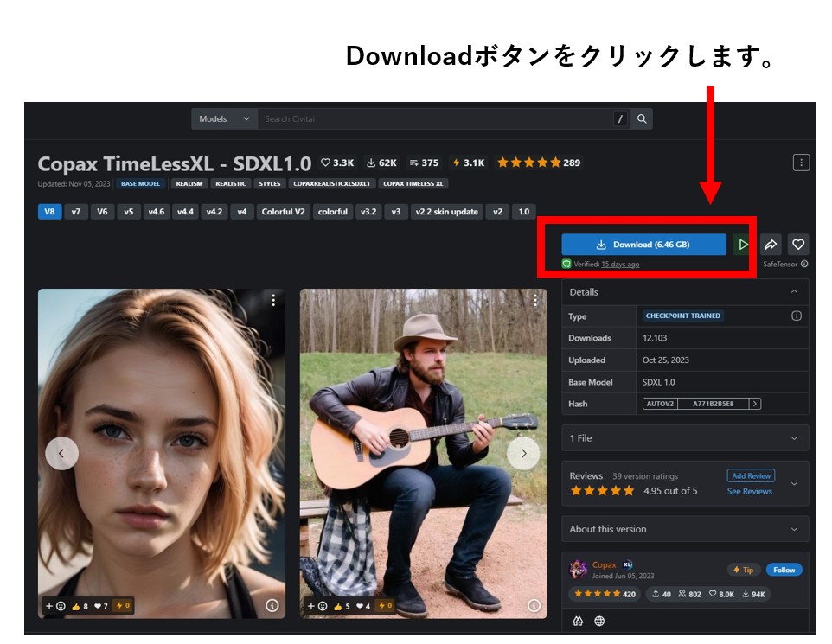
Task: Open the model options three-dot menu
Action: [801, 163]
